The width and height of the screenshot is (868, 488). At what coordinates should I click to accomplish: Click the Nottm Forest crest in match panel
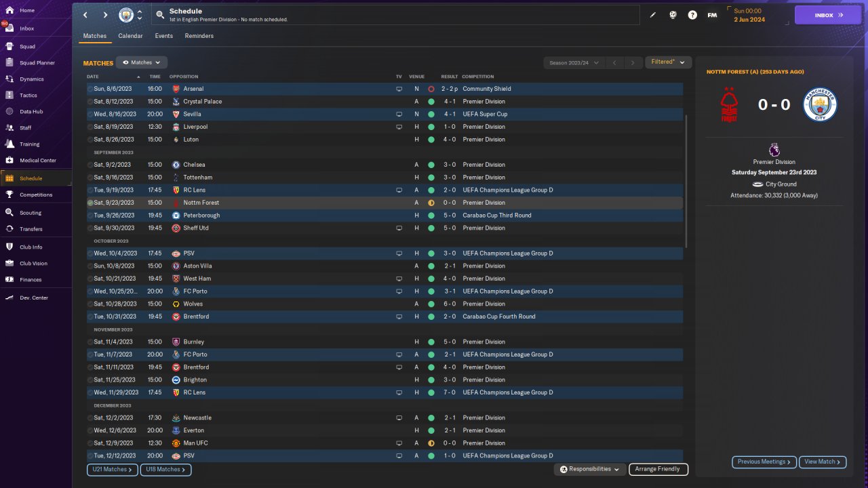pos(729,104)
